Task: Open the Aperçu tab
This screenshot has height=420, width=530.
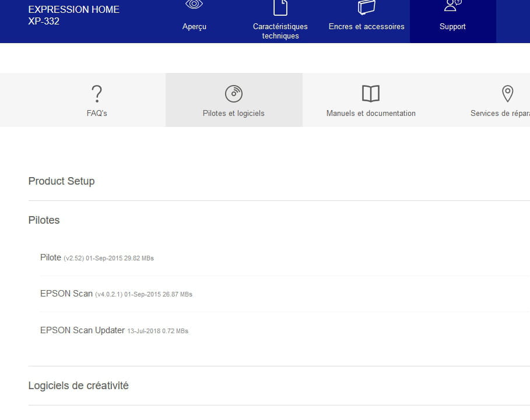Action: point(194,26)
